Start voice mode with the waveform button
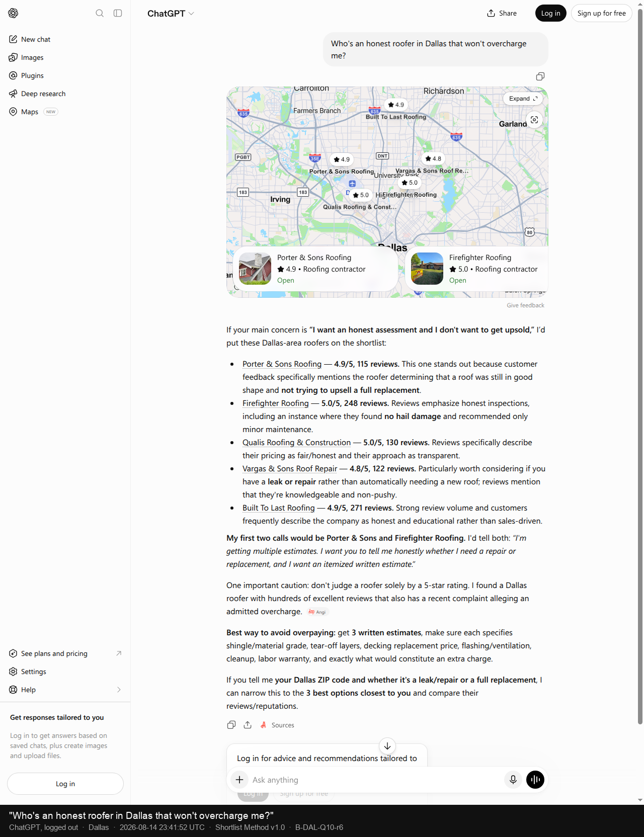Viewport: 644px width, 837px height. [x=535, y=780]
